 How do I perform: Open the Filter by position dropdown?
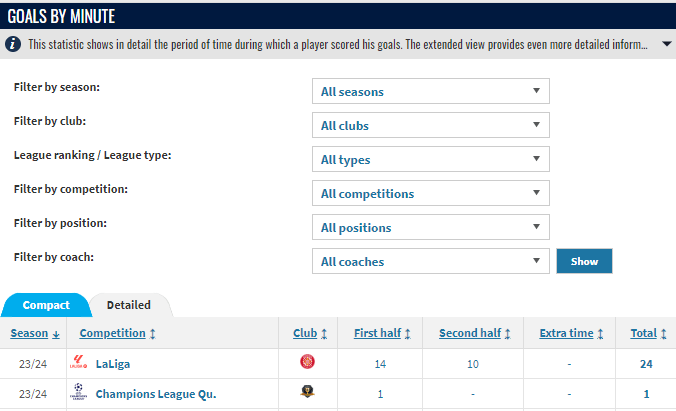click(x=430, y=228)
